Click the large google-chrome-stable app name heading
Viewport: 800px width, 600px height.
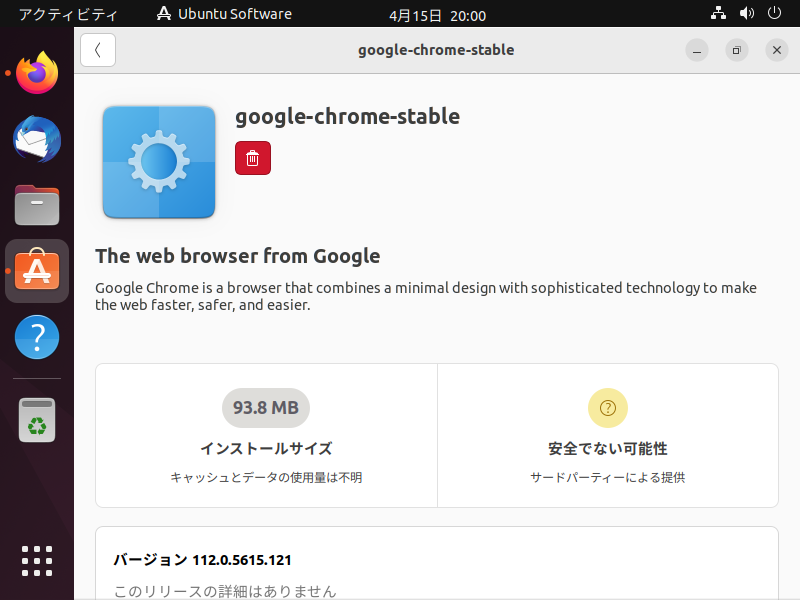coord(347,117)
